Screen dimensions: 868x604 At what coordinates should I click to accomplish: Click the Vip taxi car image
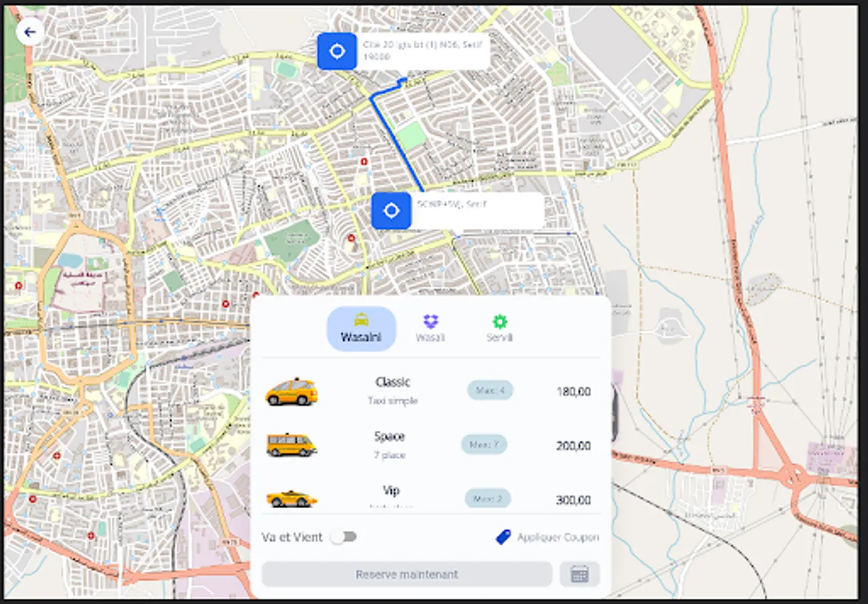(x=291, y=499)
